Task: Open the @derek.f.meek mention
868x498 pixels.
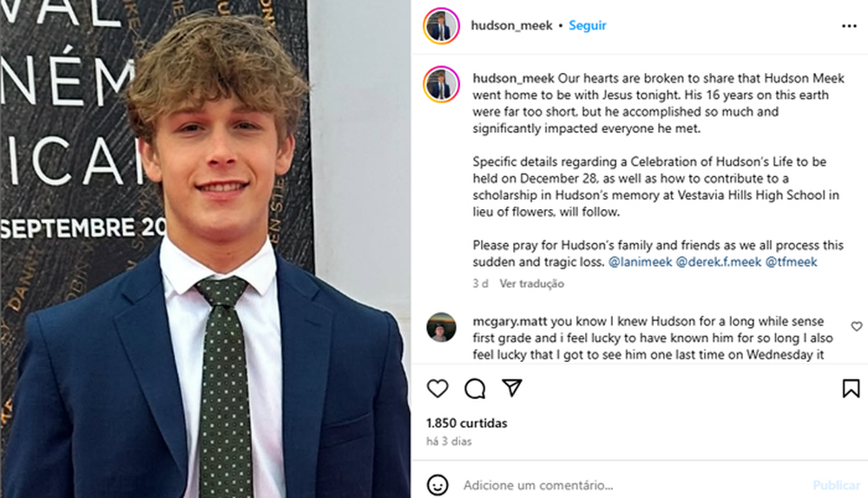Action: click(x=718, y=261)
